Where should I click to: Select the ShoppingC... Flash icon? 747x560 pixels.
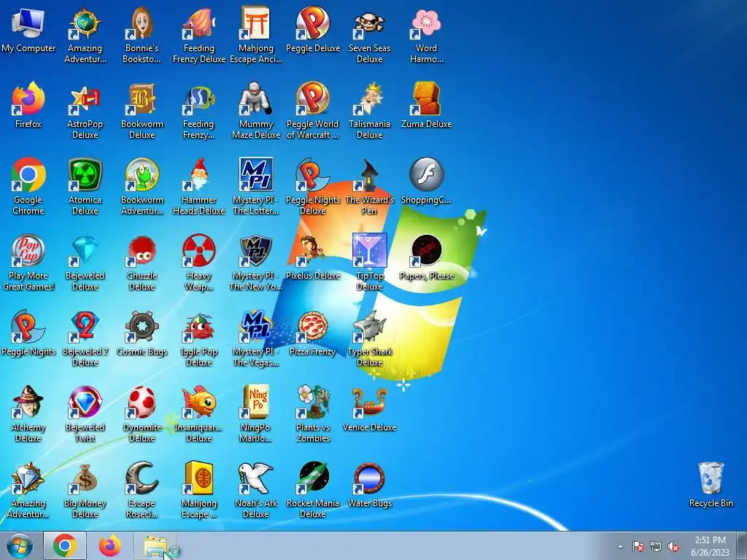click(x=426, y=181)
